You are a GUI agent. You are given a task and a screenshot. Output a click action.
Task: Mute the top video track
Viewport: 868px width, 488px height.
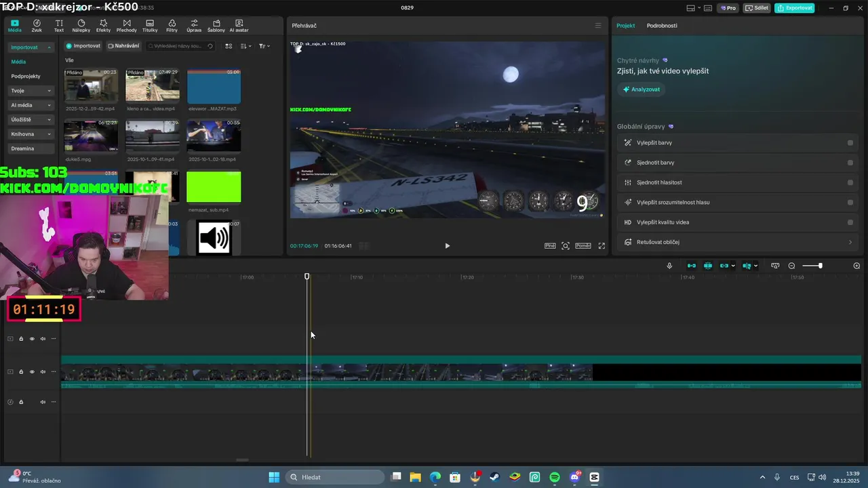[43, 339]
